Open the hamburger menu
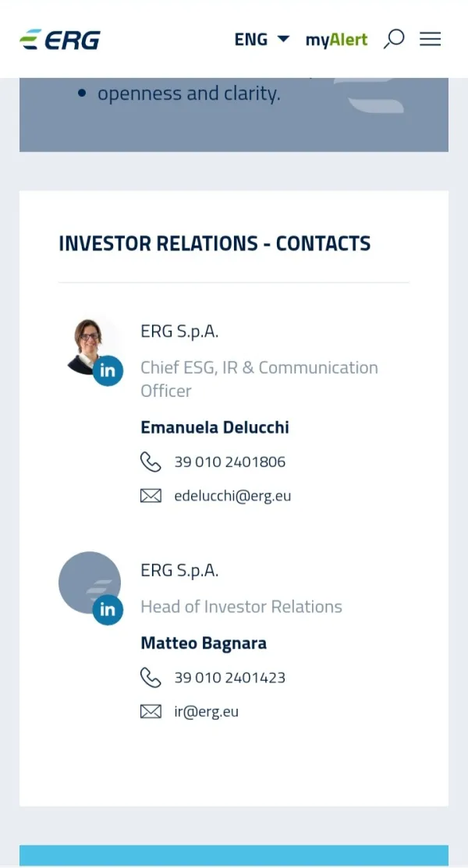The width and height of the screenshot is (468, 868). 430,39
